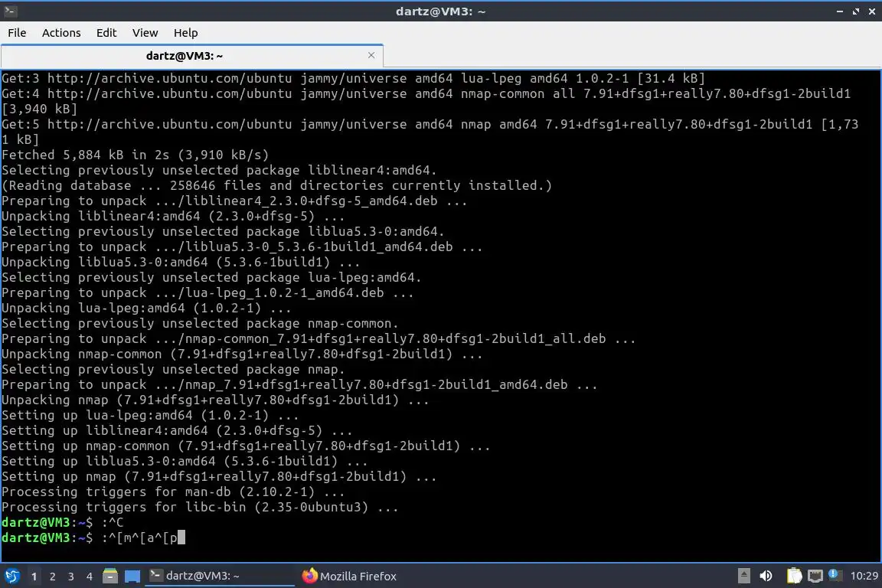
Task: Click the prompt line ending with :^C
Action: [x=63, y=522]
